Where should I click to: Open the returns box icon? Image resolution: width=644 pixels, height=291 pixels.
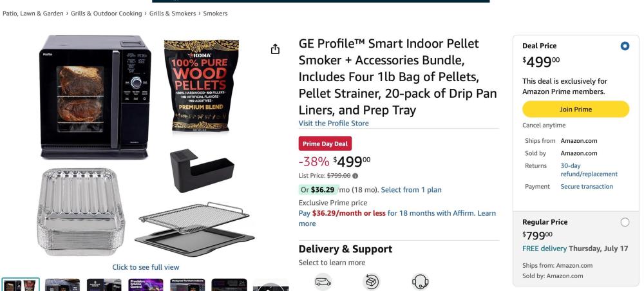(x=372, y=281)
